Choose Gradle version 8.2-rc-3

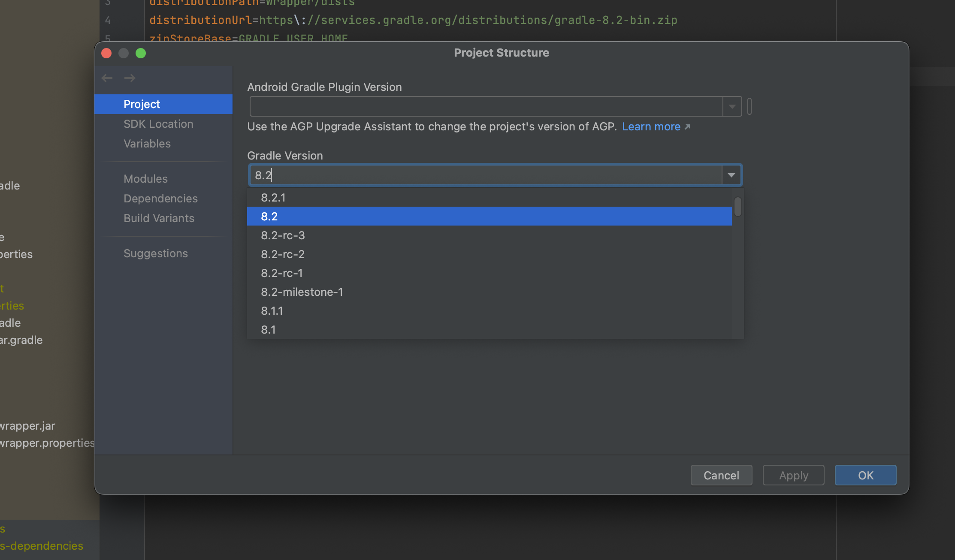point(490,235)
